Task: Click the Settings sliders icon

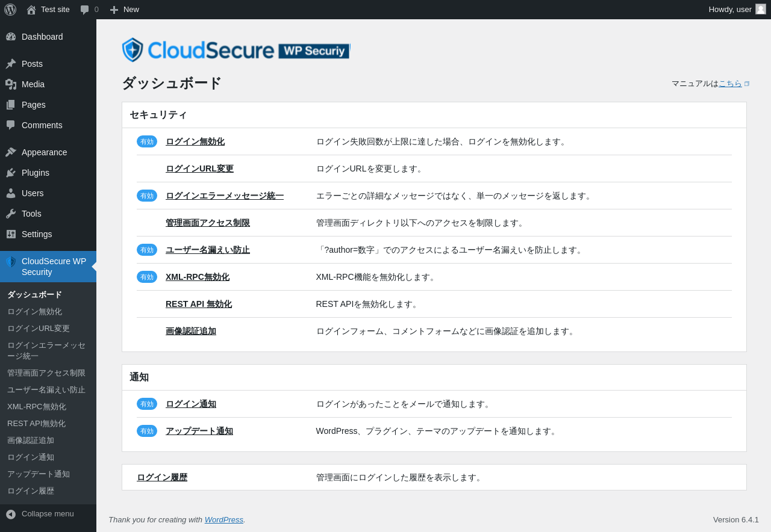Action: point(11,234)
